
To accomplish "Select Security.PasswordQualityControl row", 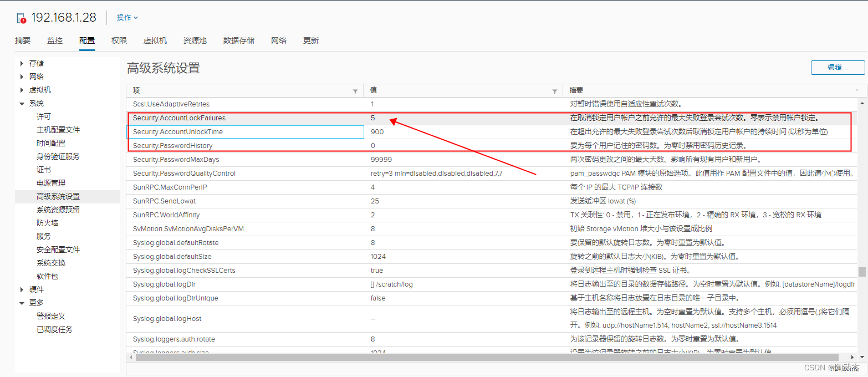I will (x=492, y=174).
